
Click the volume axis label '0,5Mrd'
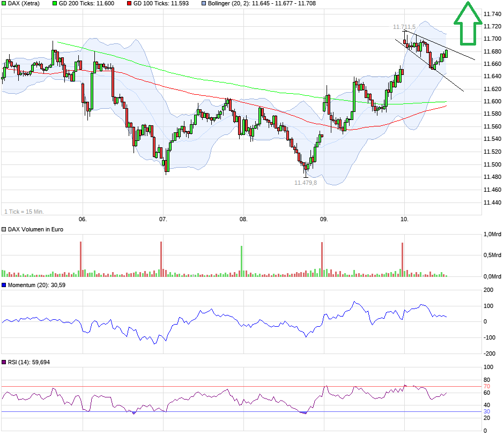tap(492, 255)
